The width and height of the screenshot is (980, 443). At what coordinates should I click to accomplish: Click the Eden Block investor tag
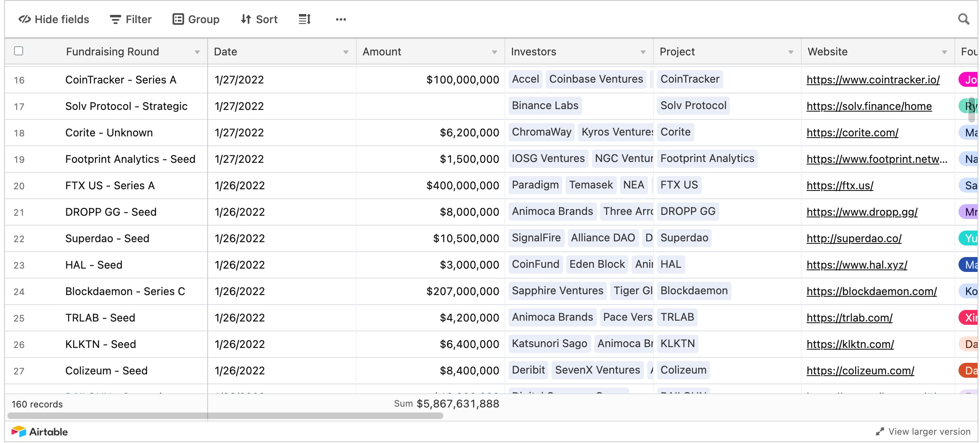coord(597,264)
